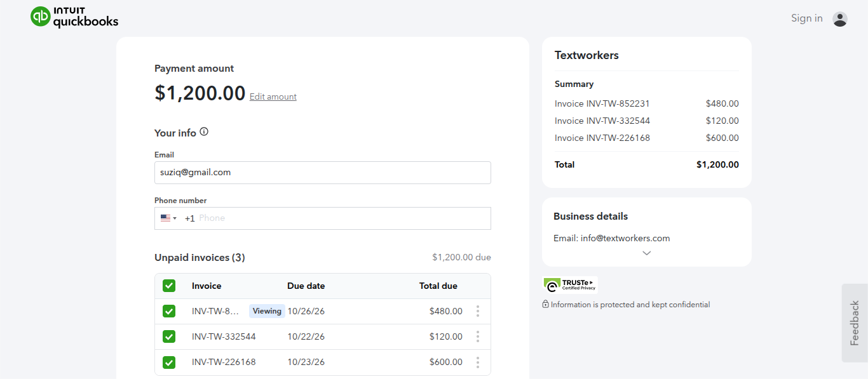This screenshot has height=379, width=868.
Task: Click due date 10/22/26
Action: click(x=306, y=336)
